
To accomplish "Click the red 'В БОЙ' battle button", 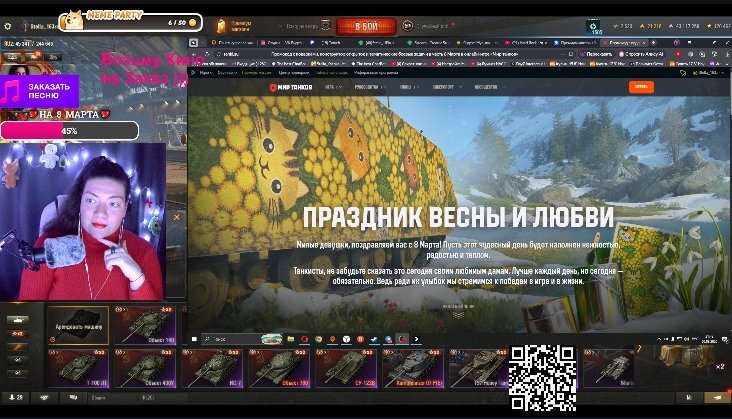I will point(366,27).
